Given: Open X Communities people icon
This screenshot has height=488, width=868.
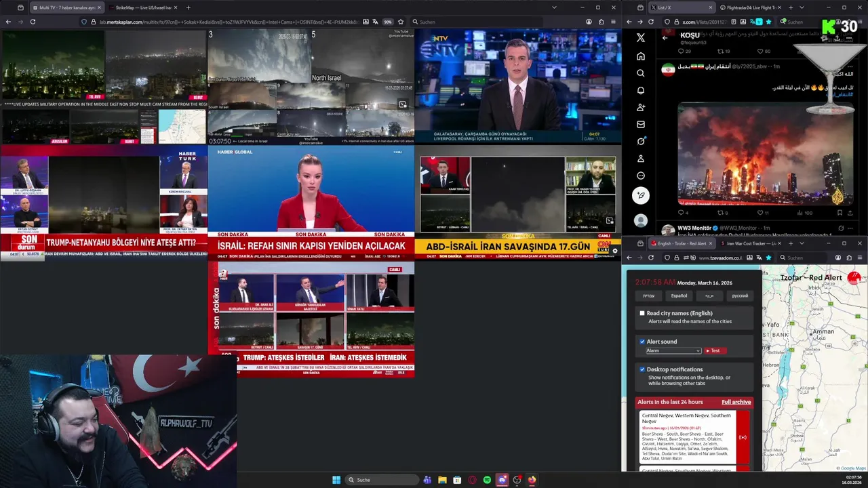Looking at the screenshot, I should [x=641, y=107].
